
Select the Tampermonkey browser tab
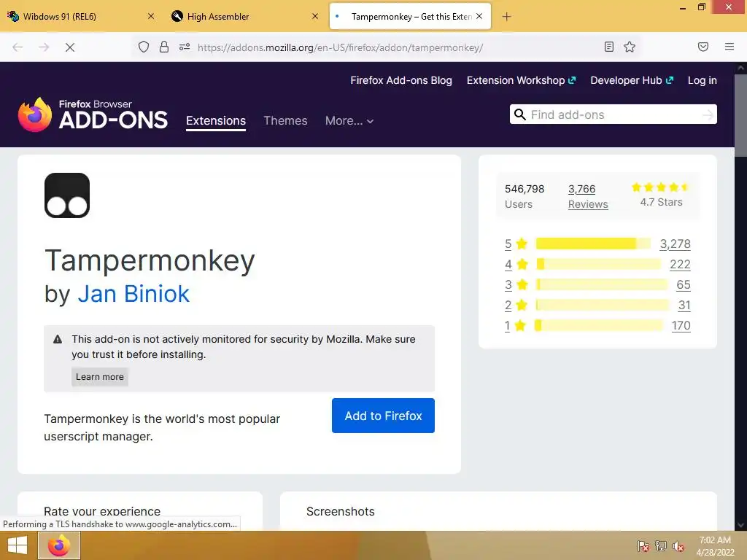click(410, 16)
